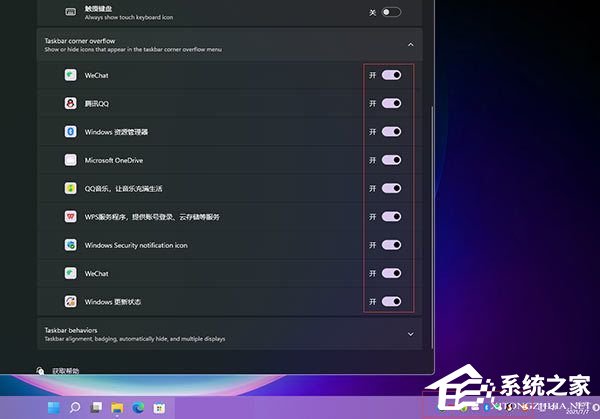600x419 pixels.
Task: Open the 获取帮助 help link
Action: point(66,370)
